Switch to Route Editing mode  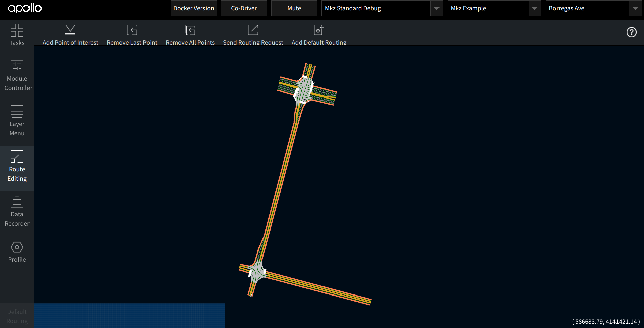coord(17,166)
